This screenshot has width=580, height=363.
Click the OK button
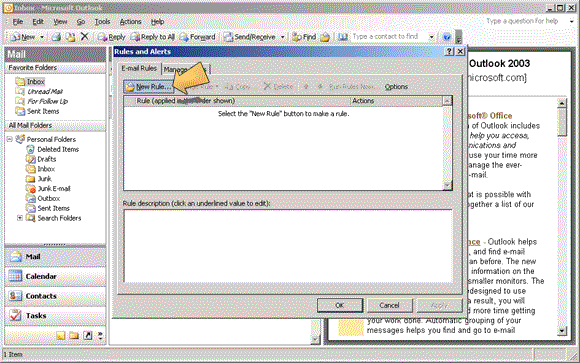[x=340, y=305]
